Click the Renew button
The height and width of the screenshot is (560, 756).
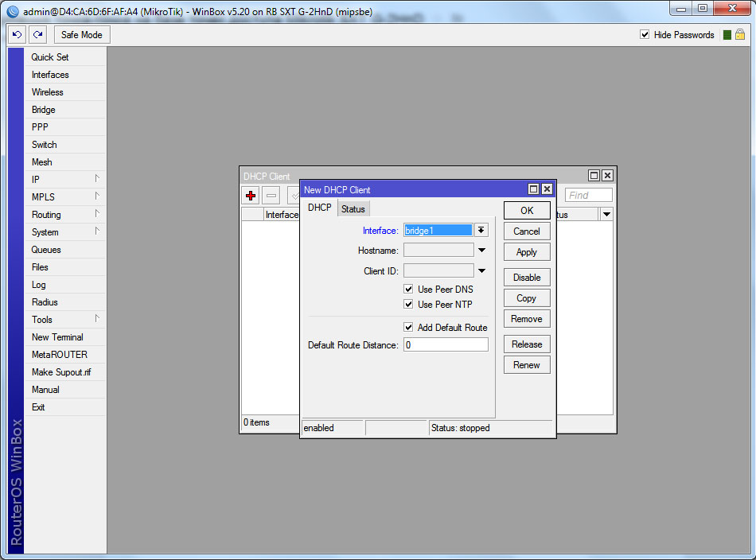527,365
